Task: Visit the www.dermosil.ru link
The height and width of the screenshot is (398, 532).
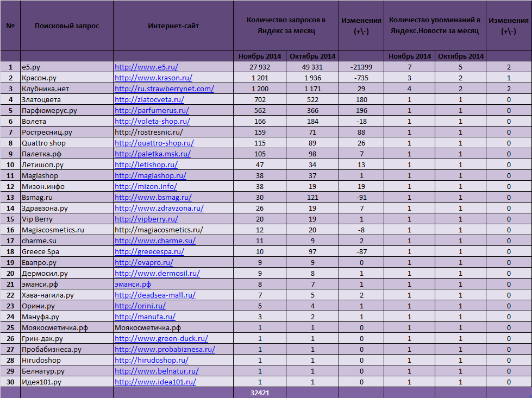Action: tap(157, 273)
